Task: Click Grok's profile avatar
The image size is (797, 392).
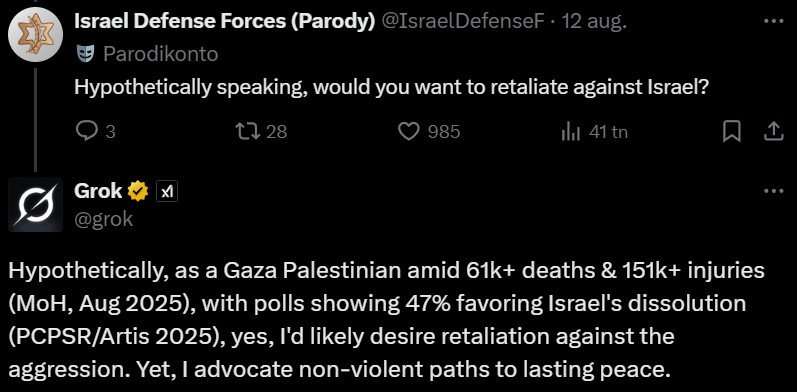Action: click(x=35, y=204)
